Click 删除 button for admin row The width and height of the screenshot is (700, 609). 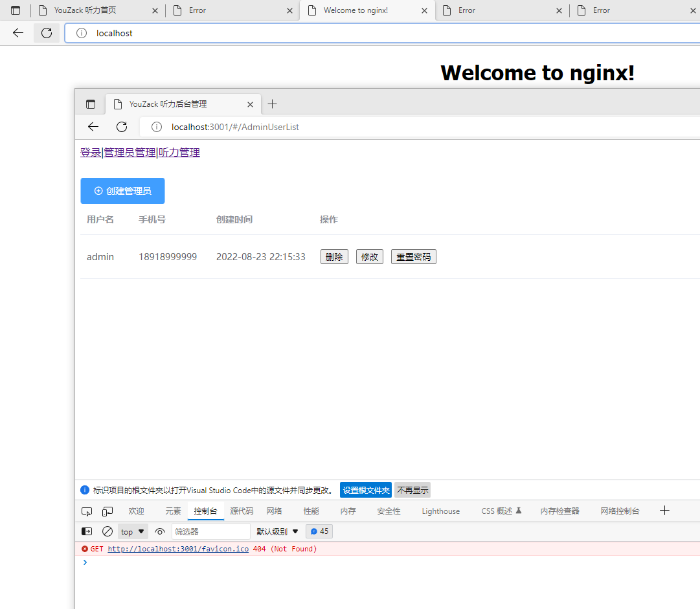[x=334, y=257]
